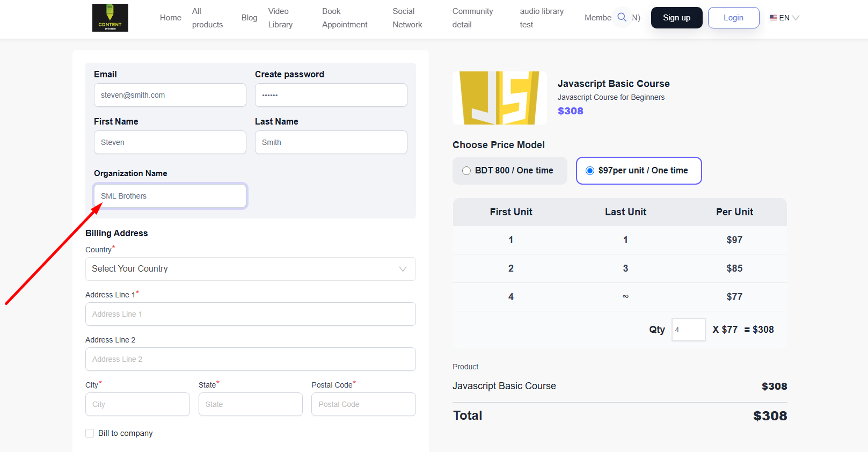Click the infinity last unit cell
This screenshot has height=452, width=868.
click(625, 296)
